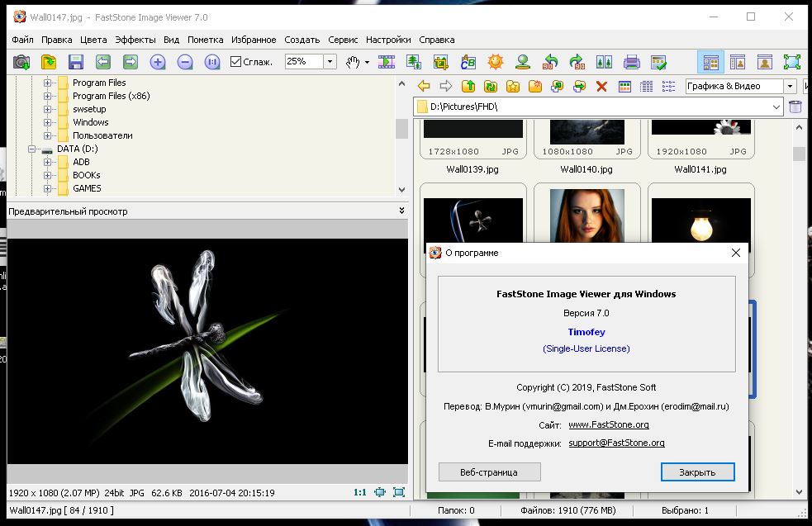The image size is (812, 526).
Task: Open the compare selected images tool
Action: pos(605,62)
